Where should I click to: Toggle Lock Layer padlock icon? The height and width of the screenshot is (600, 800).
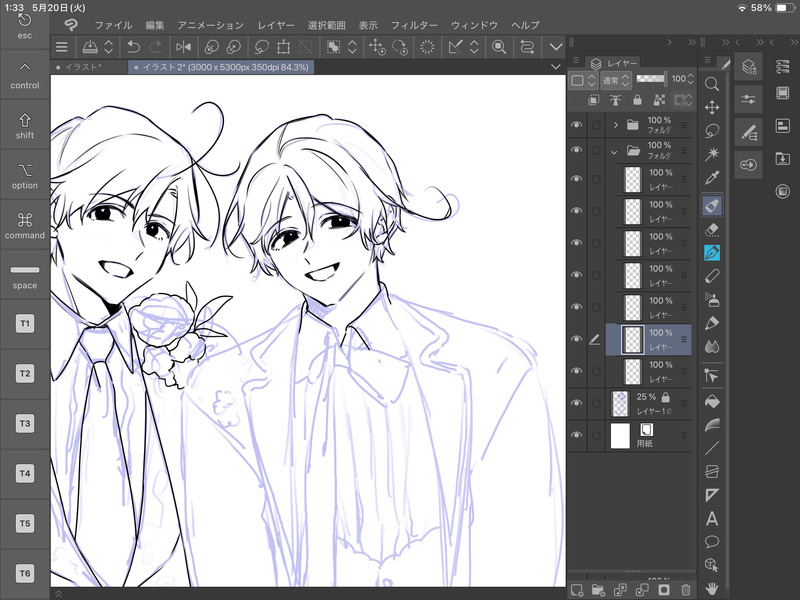[x=637, y=100]
